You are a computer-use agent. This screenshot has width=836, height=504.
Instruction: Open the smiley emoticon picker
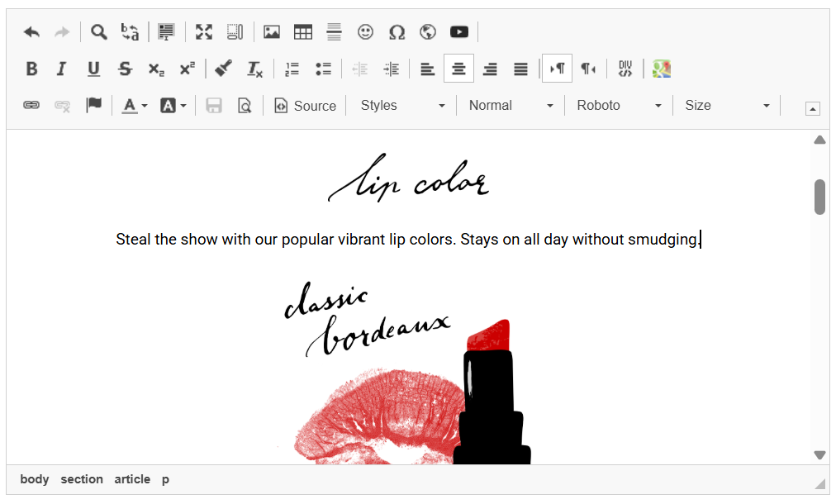point(365,32)
